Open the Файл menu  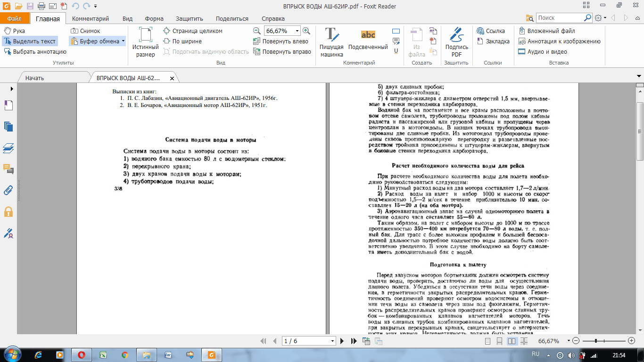(15, 19)
